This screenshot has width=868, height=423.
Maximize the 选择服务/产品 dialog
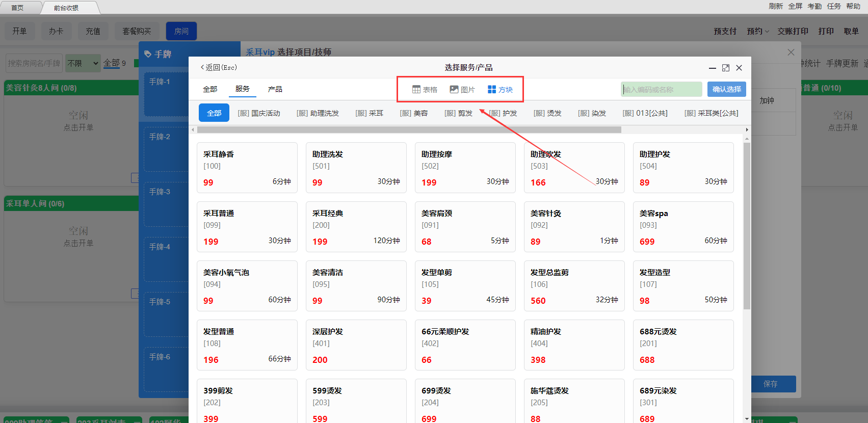[725, 68]
